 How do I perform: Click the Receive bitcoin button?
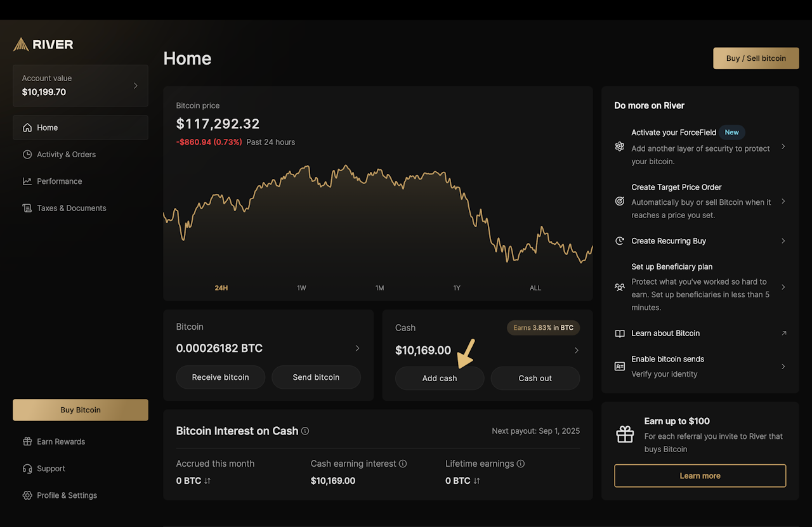pyautogui.click(x=221, y=377)
